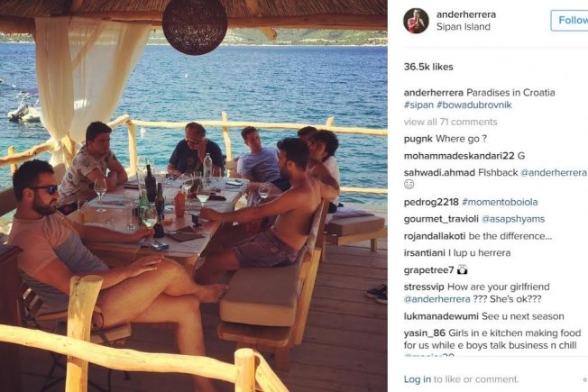The width and height of the screenshot is (588, 392).
Task: Open yasin_86 commenter profile
Action: [x=425, y=333]
